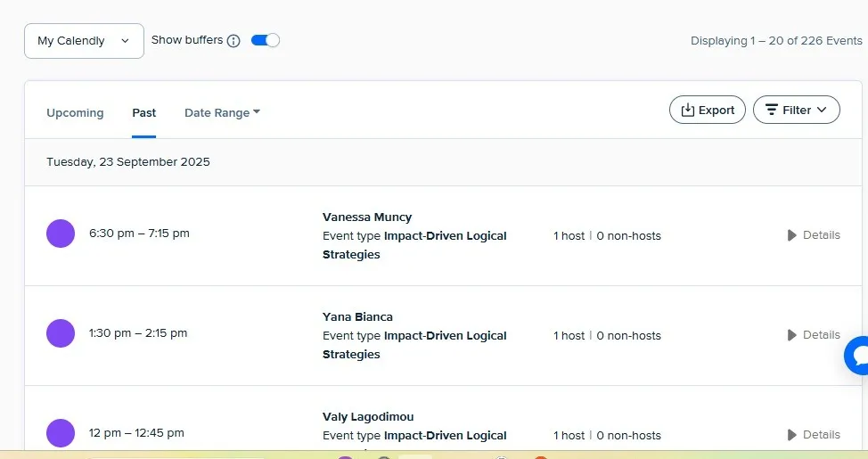Open the chat support bubble

tap(859, 355)
